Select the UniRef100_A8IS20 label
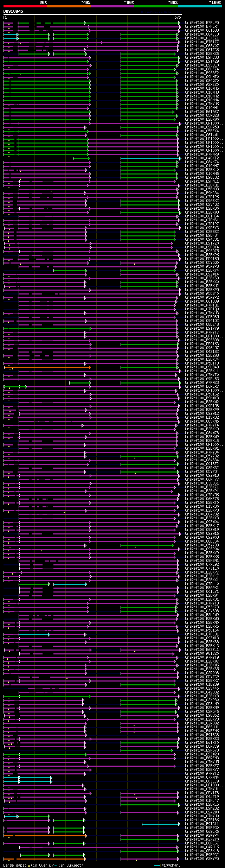The width and height of the screenshot is (225, 868). [202, 653]
